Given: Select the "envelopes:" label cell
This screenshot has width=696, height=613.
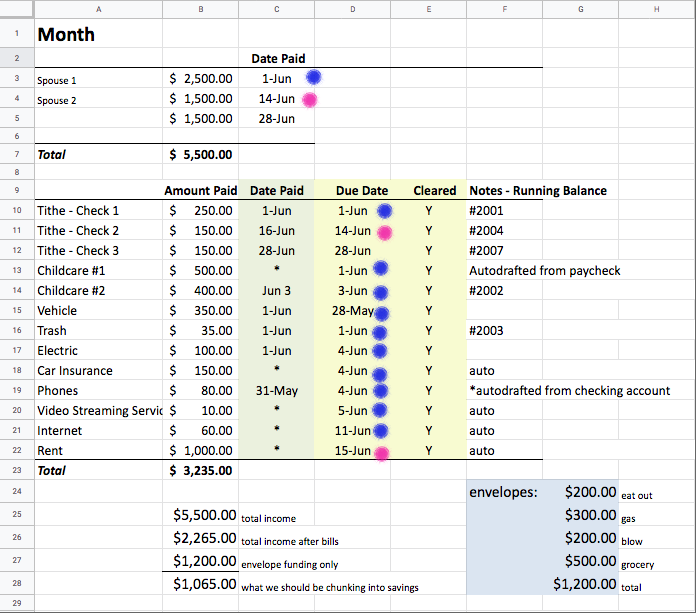Looking at the screenshot, I should (x=503, y=492).
